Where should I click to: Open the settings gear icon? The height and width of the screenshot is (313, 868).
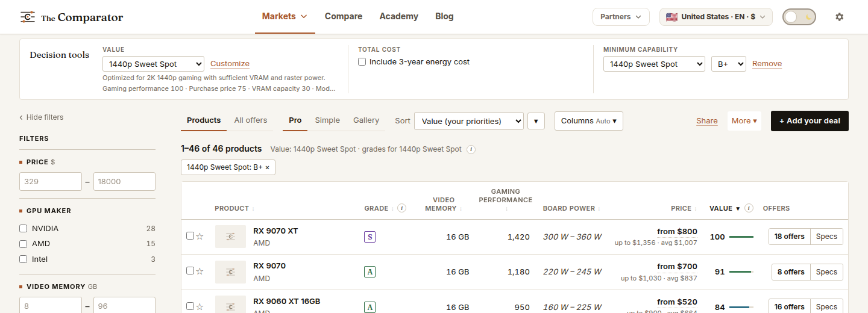point(839,17)
